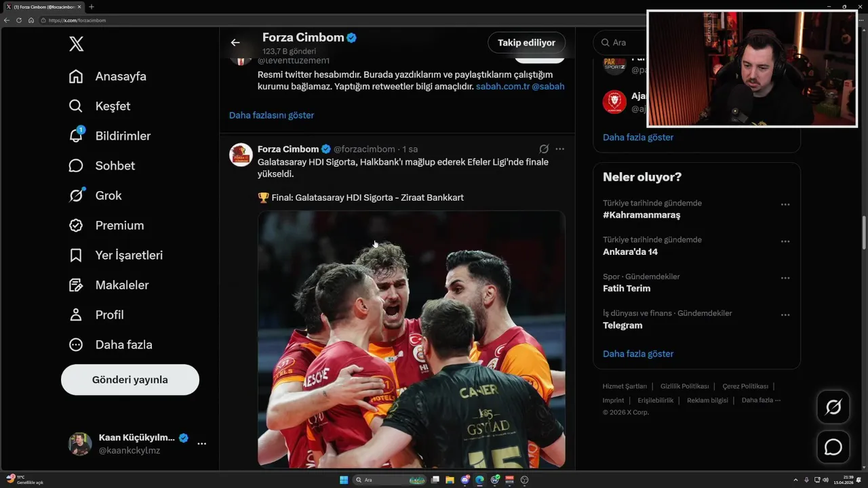
Task: Open the sabah.com.tr link in the bio
Action: click(502, 87)
